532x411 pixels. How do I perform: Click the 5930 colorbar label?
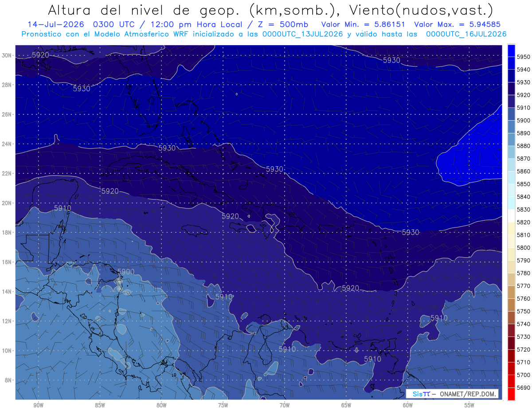click(x=524, y=82)
